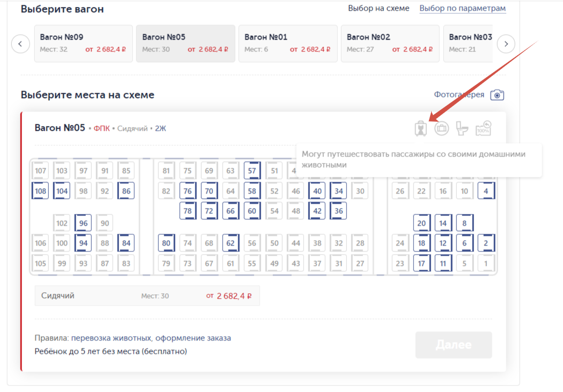563x392 pixels.
Task: Pick seat 2 in the wagon
Action: tap(486, 243)
